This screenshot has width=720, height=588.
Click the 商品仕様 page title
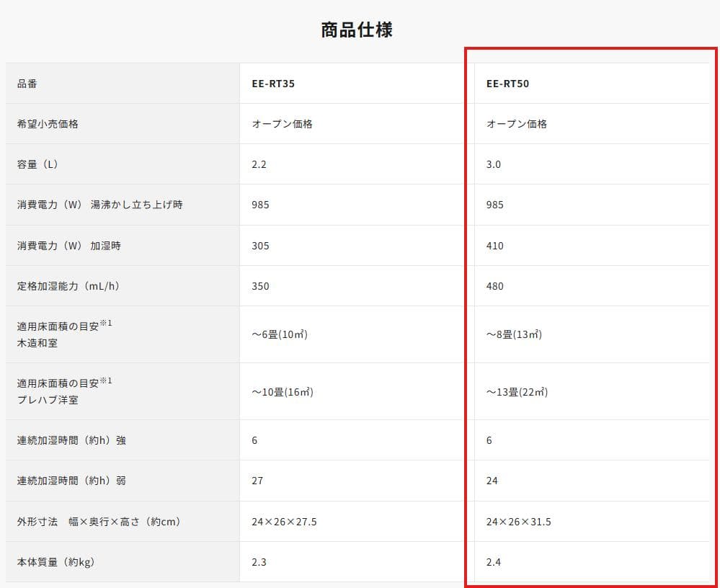(358, 29)
